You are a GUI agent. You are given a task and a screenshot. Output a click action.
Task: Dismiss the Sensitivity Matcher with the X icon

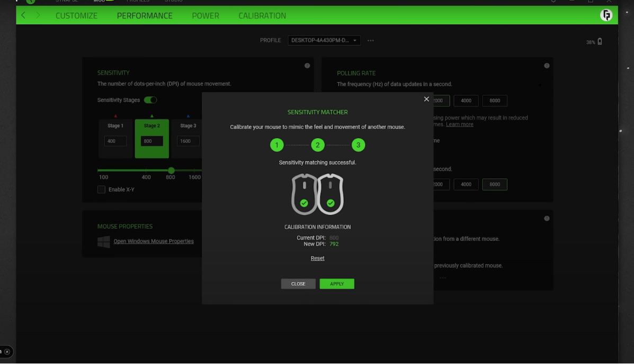coord(426,99)
